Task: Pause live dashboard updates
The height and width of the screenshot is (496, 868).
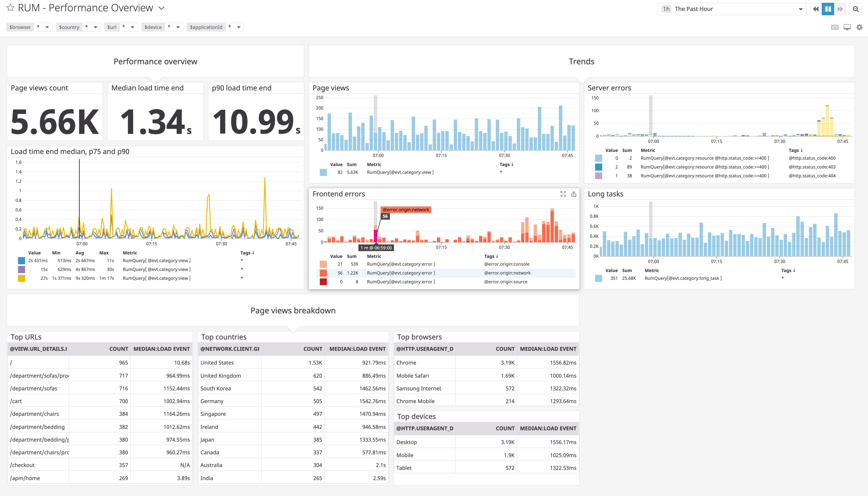Action: 828,8
